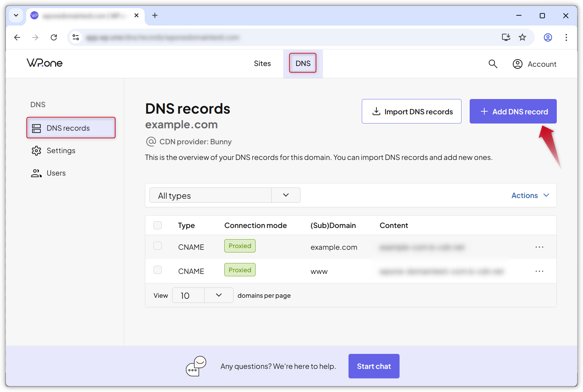
Task: Expand the Actions dropdown
Action: click(530, 195)
